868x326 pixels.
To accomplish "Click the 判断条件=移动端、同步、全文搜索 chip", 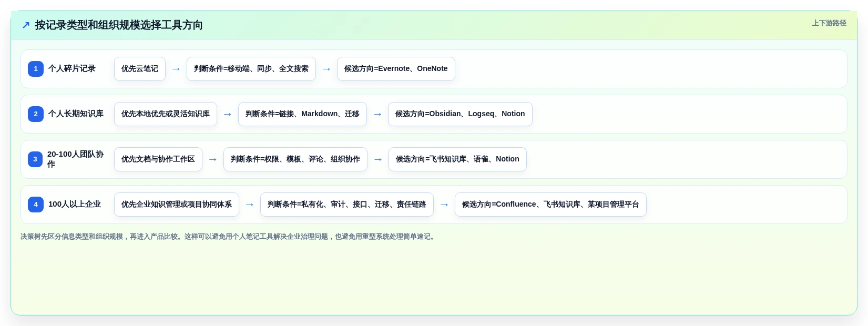I will pyautogui.click(x=251, y=69).
